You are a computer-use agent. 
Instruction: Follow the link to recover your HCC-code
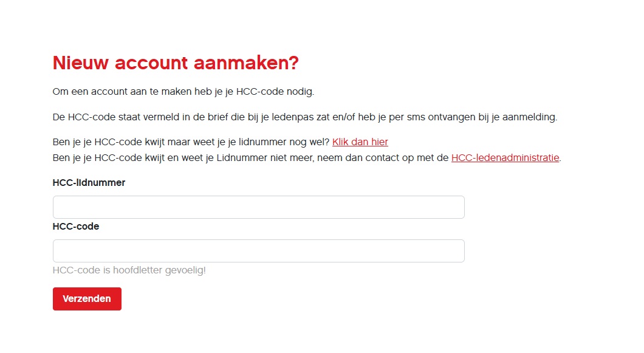click(x=360, y=142)
